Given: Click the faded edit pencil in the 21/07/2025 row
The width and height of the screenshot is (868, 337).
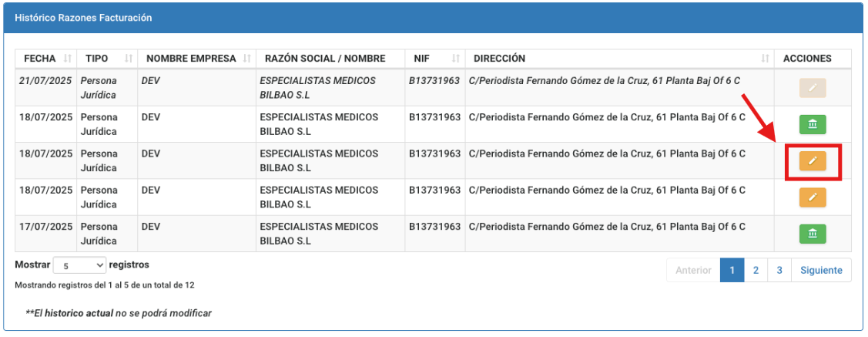Looking at the screenshot, I should 813,88.
